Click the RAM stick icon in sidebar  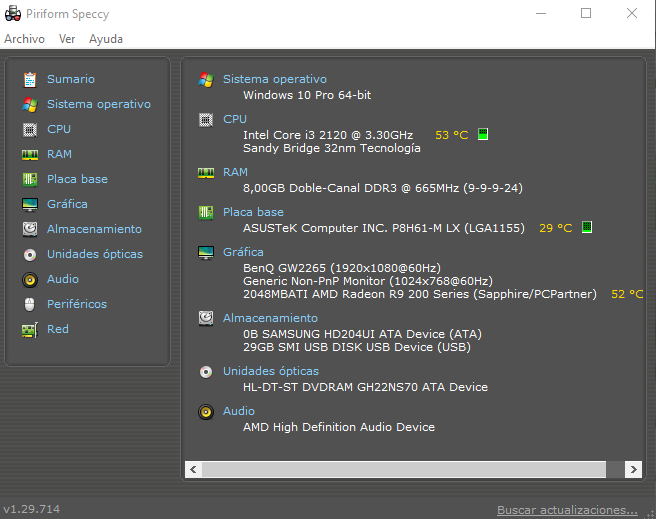[30, 155]
